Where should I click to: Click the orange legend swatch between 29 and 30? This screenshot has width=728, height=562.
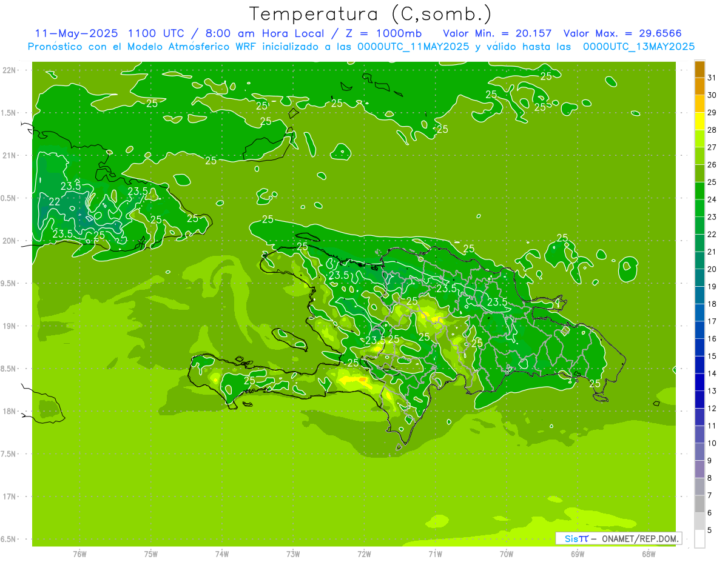pos(699,104)
